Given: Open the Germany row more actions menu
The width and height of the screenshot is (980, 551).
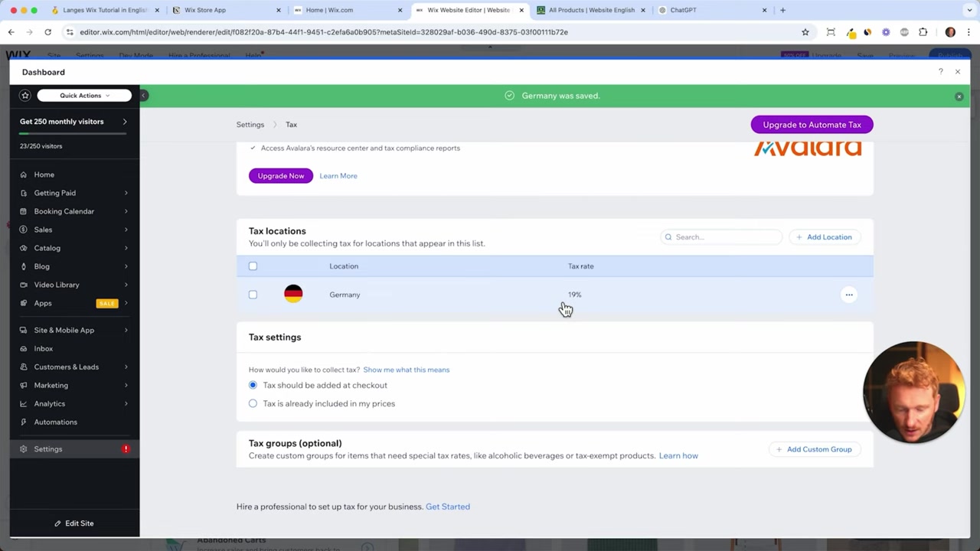Looking at the screenshot, I should 848,295.
